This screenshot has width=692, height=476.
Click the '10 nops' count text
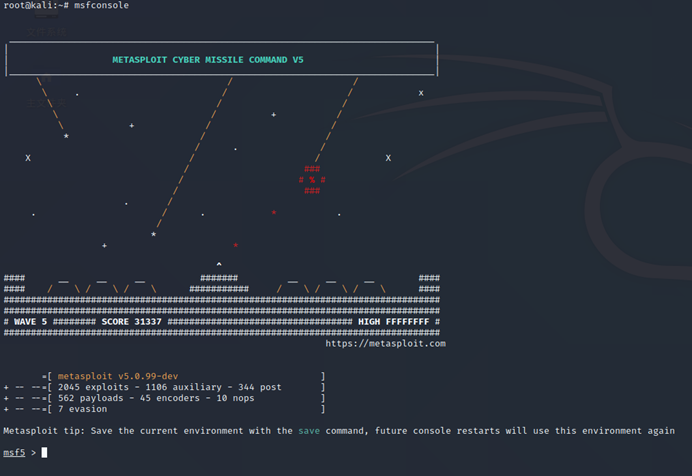pyautogui.click(x=235, y=398)
